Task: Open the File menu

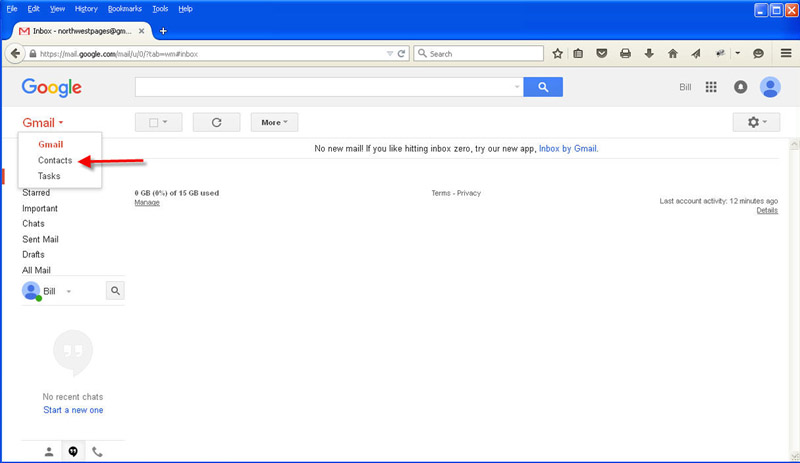Action: point(12,9)
